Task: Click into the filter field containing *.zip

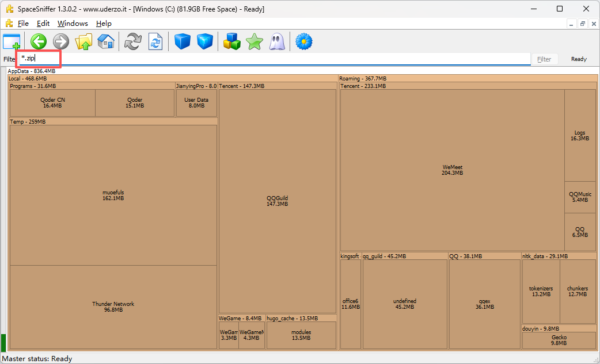Action: (275, 59)
